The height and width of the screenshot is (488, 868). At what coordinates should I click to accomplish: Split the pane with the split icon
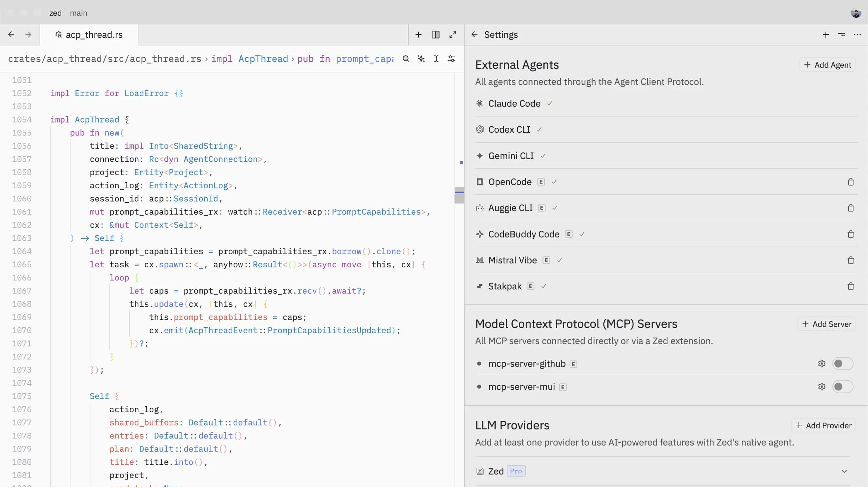tap(436, 35)
